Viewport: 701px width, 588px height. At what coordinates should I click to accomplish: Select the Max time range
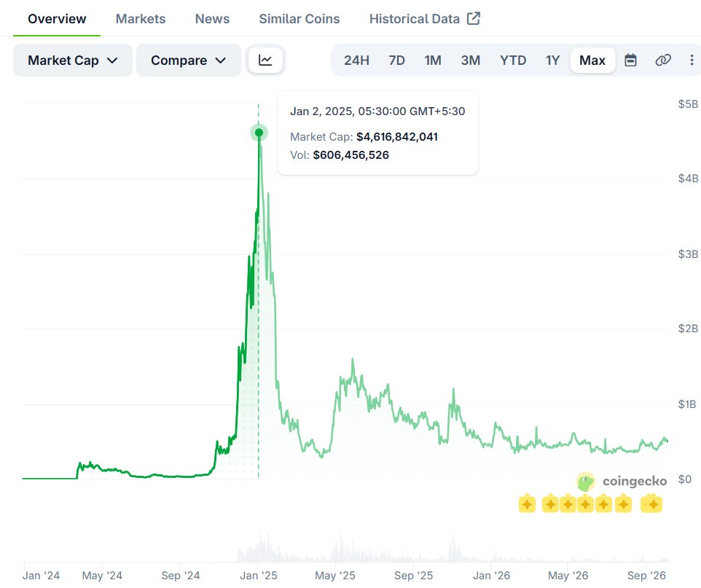[x=592, y=60]
